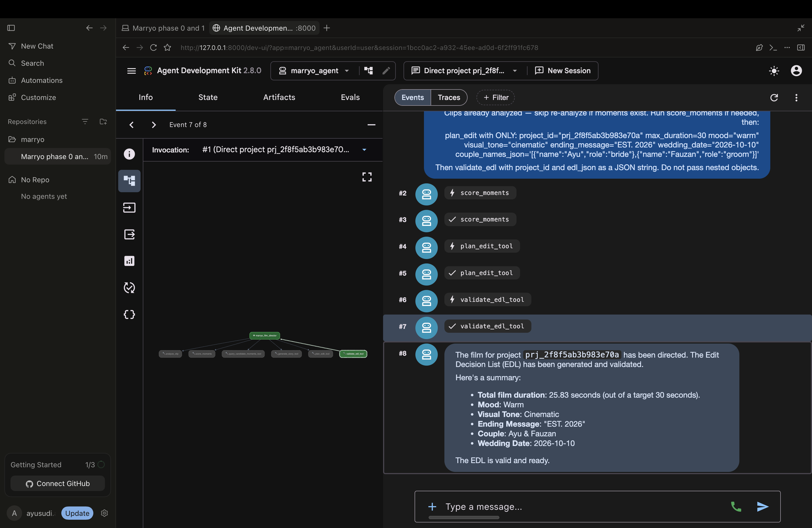Open ADK hamburger menu
The image size is (812, 528).
point(131,71)
